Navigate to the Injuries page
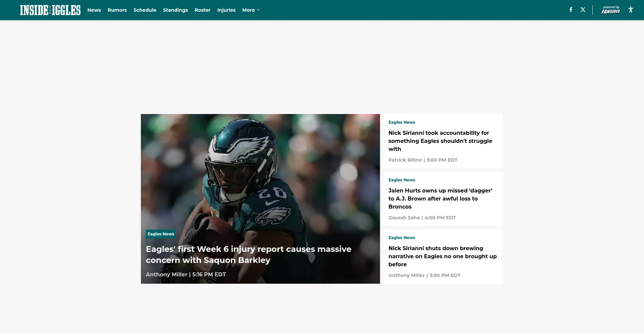This screenshot has width=644, height=333. [226, 10]
